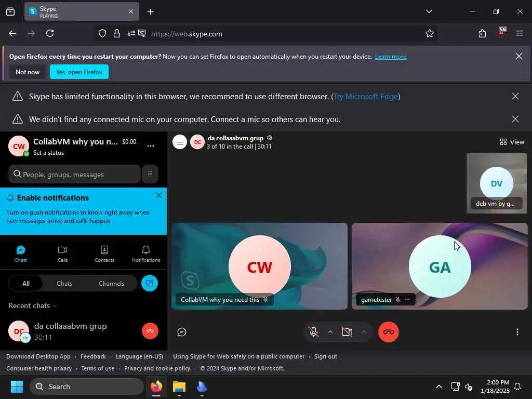Screen dimensions: 532x399
Task: Open the View layout menu
Action: pos(512,142)
